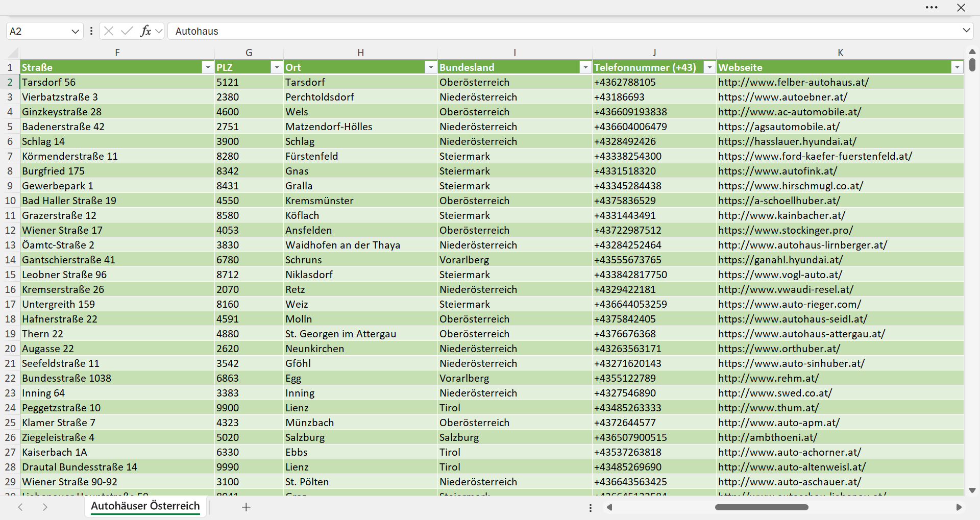Open the Telefonnummer column filter dropdown
The image size is (980, 520).
709,67
